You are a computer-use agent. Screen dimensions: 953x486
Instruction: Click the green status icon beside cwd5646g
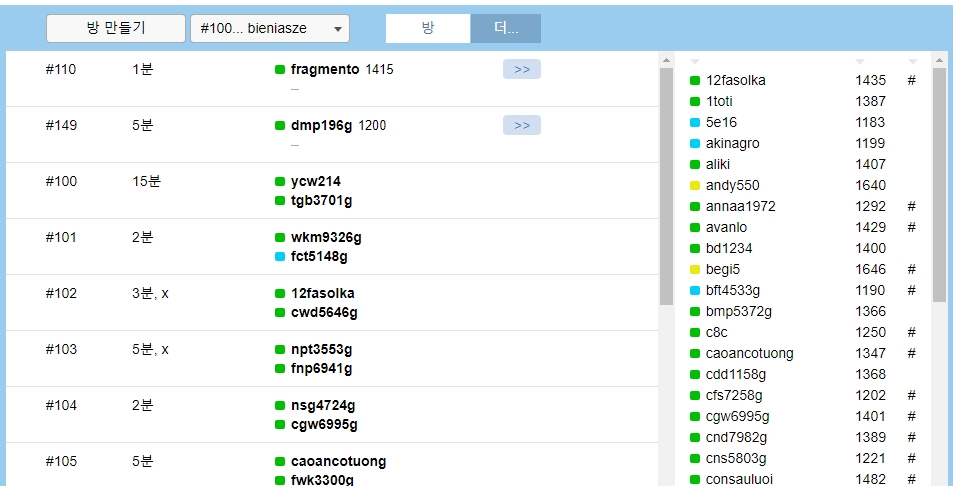click(x=280, y=313)
